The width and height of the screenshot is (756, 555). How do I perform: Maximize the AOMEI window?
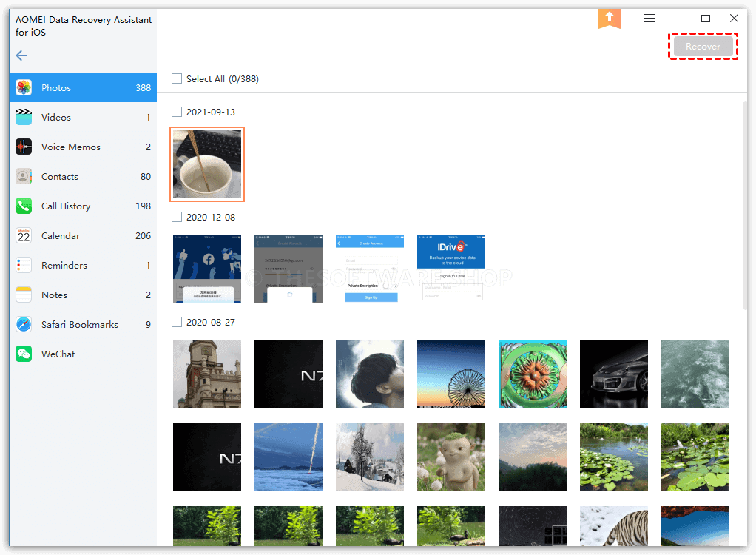(x=706, y=18)
